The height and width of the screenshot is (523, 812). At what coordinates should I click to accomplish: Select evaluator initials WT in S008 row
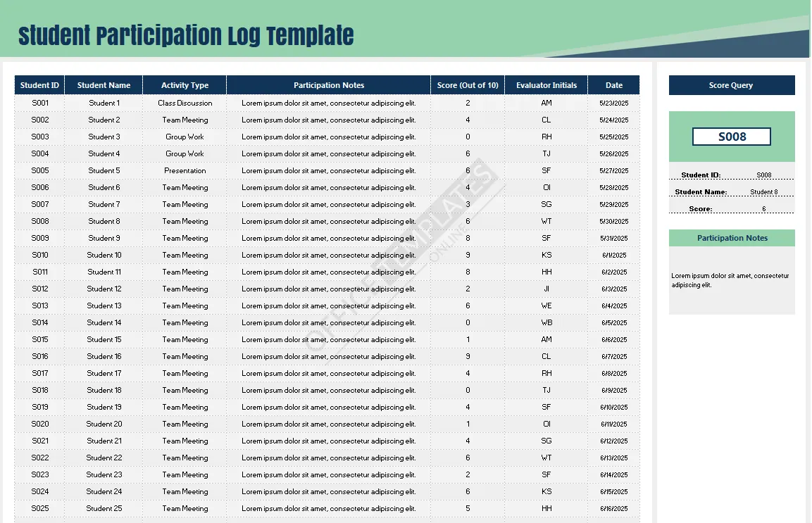click(x=546, y=221)
